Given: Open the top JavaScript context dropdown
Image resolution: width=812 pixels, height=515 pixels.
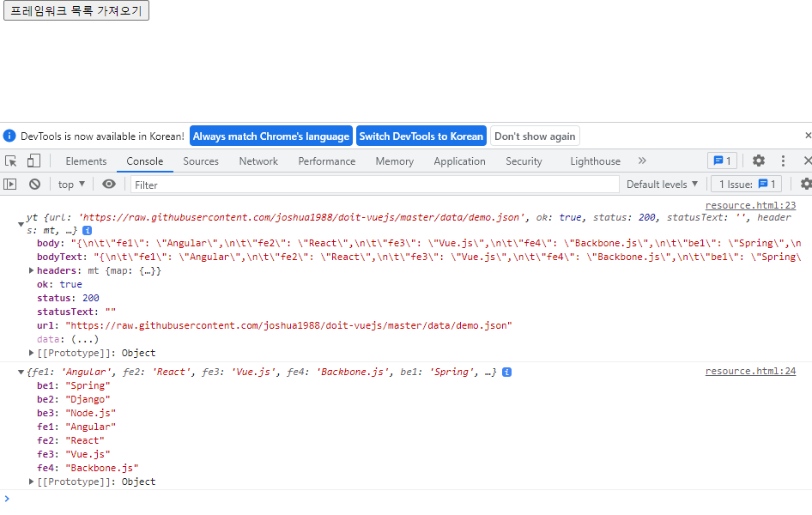Looking at the screenshot, I should tap(71, 185).
